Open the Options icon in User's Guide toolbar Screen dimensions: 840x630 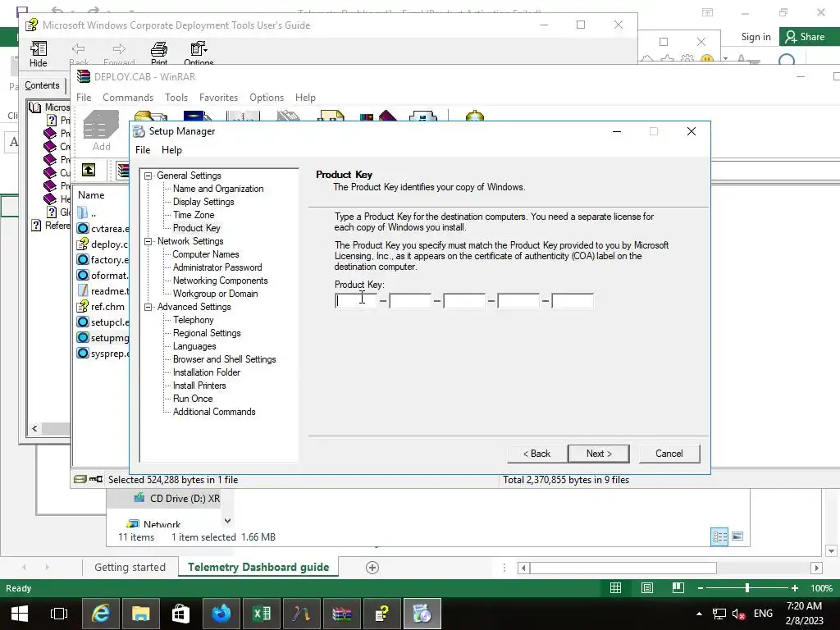point(199,53)
